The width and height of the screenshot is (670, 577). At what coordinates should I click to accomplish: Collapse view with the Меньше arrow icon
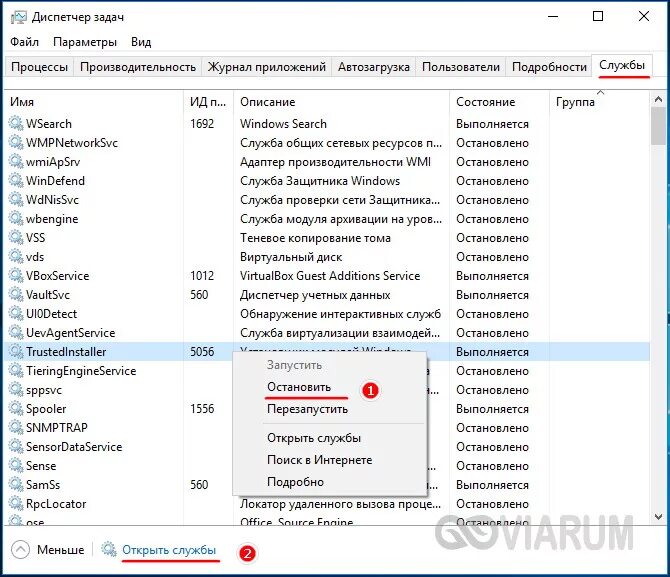20,550
